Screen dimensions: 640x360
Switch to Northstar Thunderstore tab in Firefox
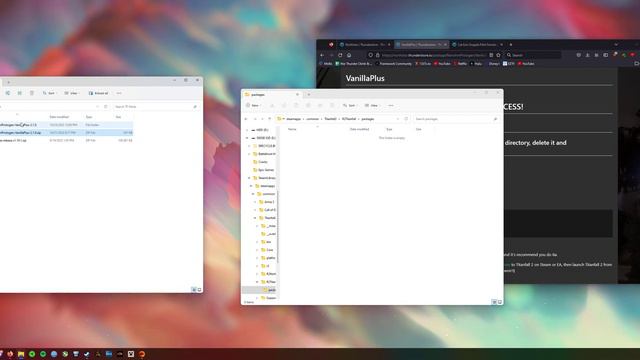[x=364, y=44]
